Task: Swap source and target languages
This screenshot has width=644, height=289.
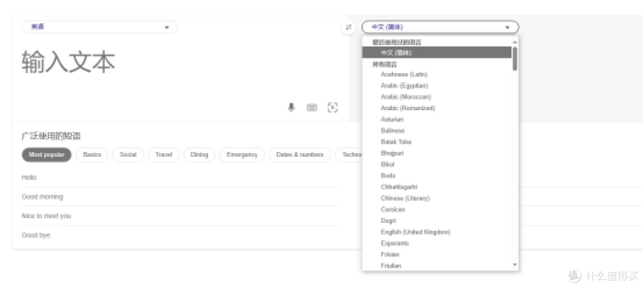Action: 348,27
